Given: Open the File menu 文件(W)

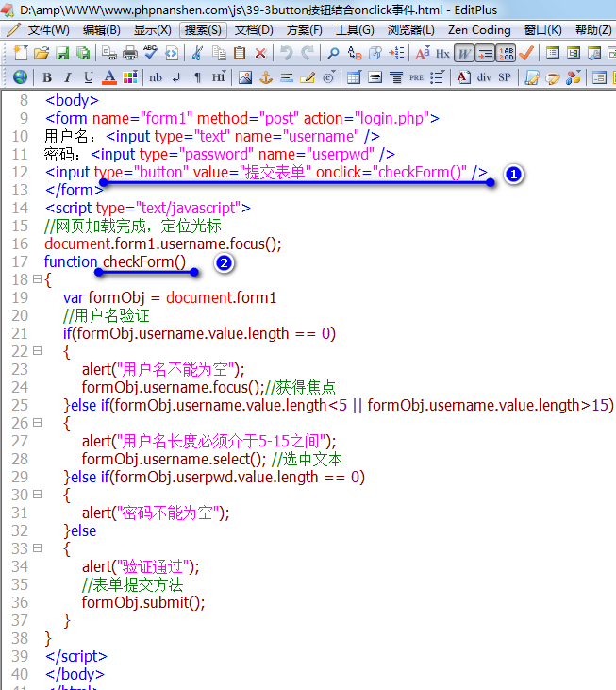Looking at the screenshot, I should 48,30.
